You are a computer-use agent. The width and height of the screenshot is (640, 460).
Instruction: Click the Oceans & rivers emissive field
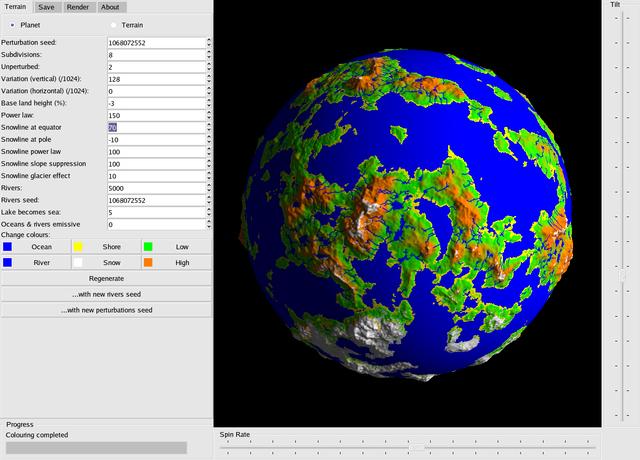point(156,224)
